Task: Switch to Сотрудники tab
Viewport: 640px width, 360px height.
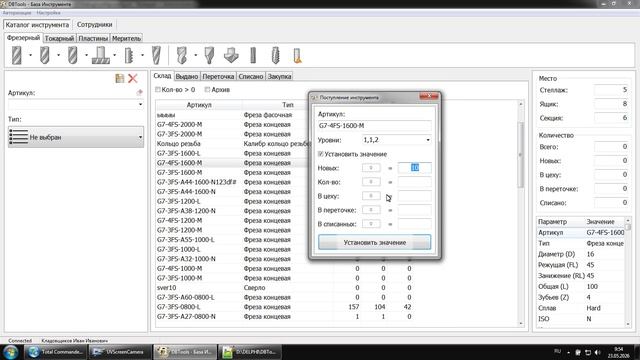Action: [94, 24]
